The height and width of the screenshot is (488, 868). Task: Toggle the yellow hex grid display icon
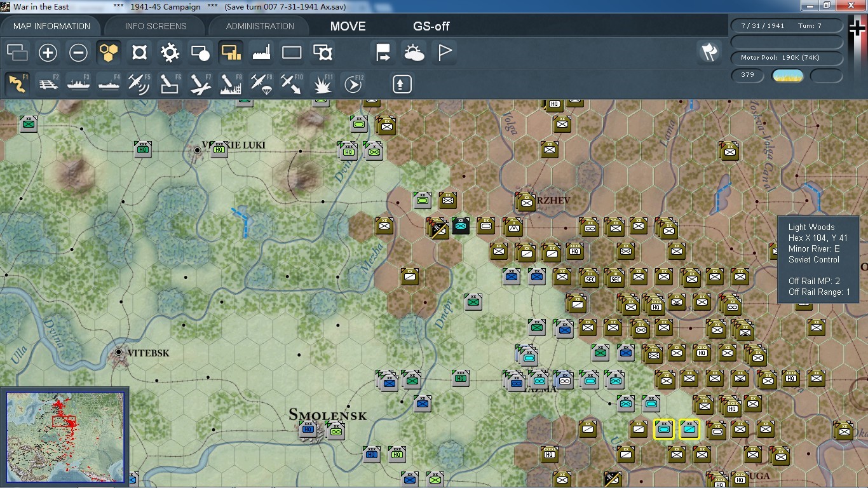click(x=109, y=53)
